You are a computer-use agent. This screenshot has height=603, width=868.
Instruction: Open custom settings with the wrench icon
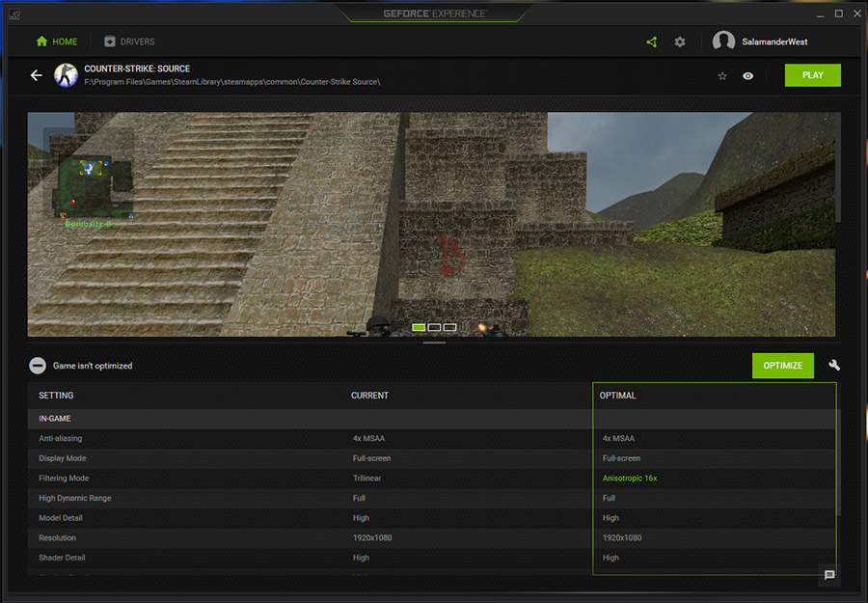(834, 366)
